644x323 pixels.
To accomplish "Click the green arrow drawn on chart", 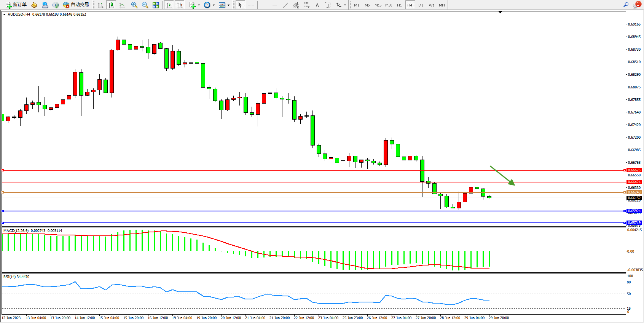I will 502,176.
